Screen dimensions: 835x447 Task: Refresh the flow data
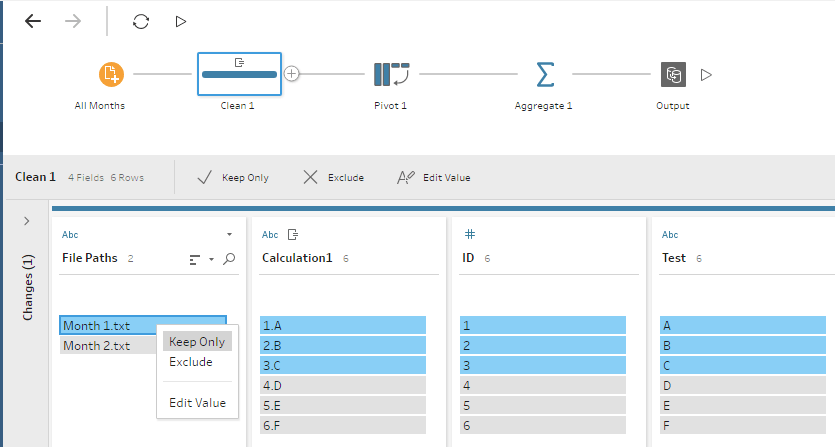[x=141, y=21]
